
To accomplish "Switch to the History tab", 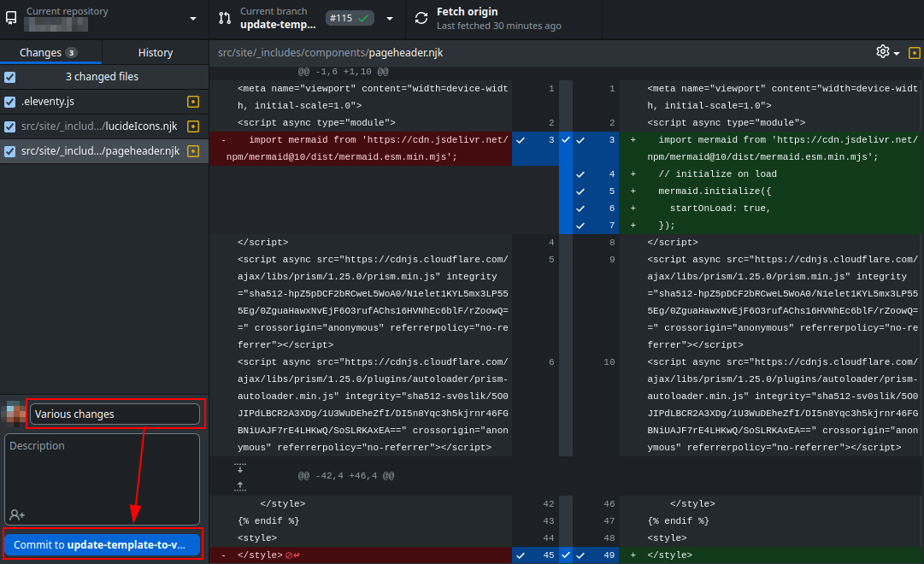I will (x=155, y=52).
